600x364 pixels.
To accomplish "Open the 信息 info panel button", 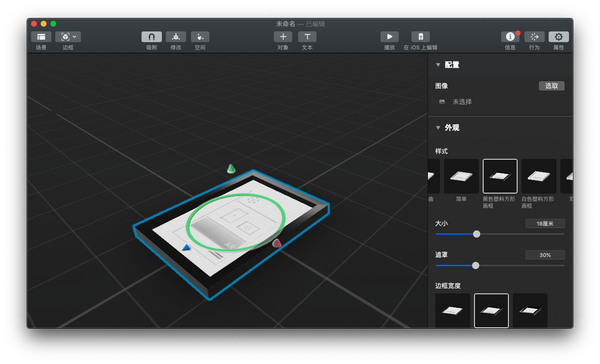I will click(510, 37).
